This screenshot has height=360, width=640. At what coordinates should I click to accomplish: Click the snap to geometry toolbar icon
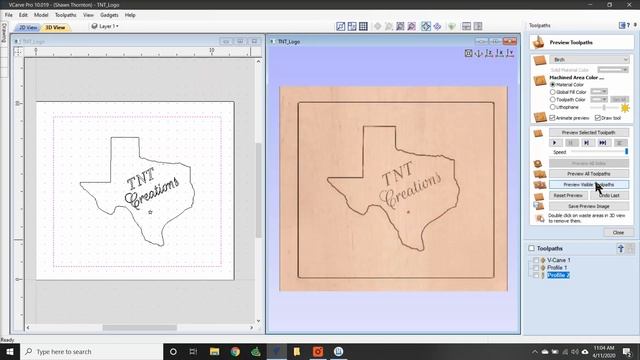pos(340,27)
